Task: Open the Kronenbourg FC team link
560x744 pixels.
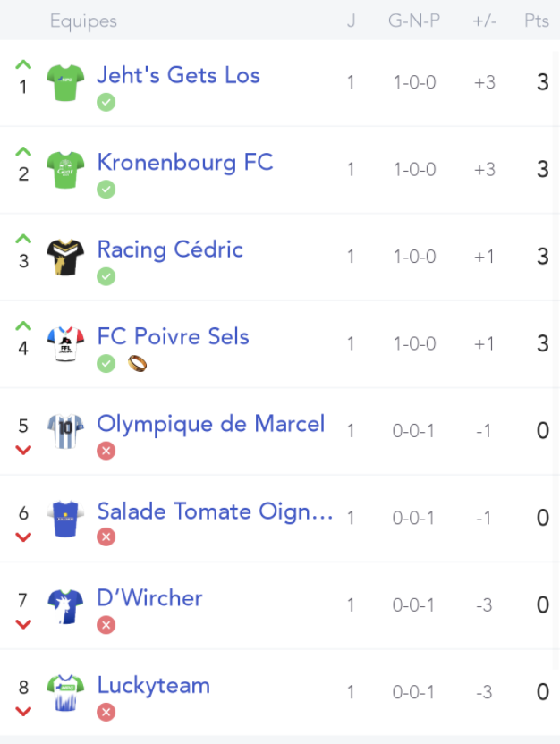Action: [x=185, y=162]
